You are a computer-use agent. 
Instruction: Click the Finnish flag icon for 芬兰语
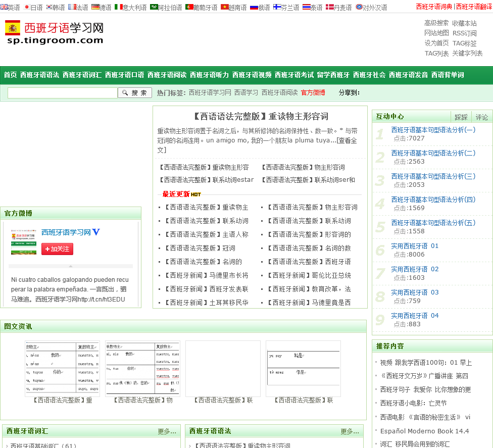point(277,7)
